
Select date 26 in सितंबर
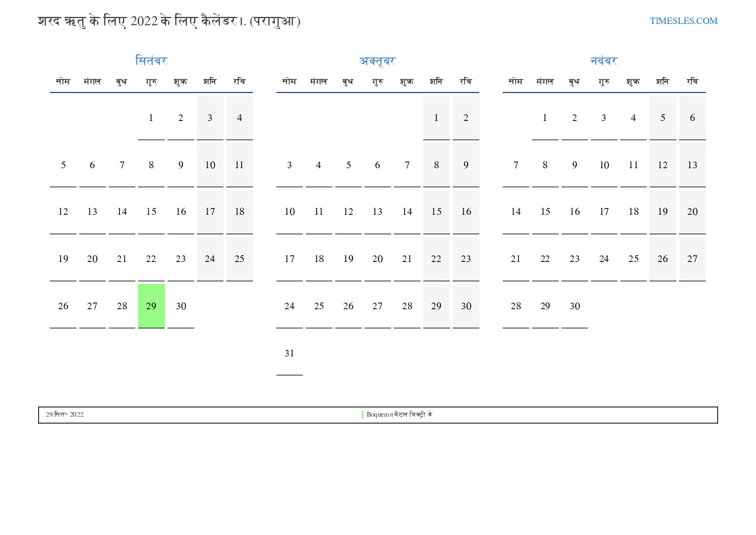point(63,306)
